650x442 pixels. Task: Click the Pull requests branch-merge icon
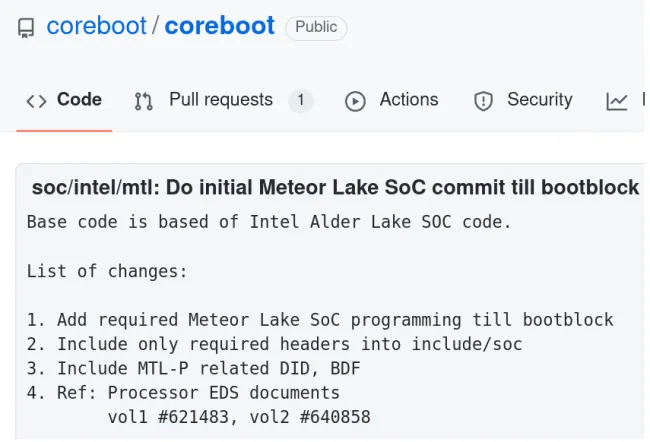coord(144,101)
